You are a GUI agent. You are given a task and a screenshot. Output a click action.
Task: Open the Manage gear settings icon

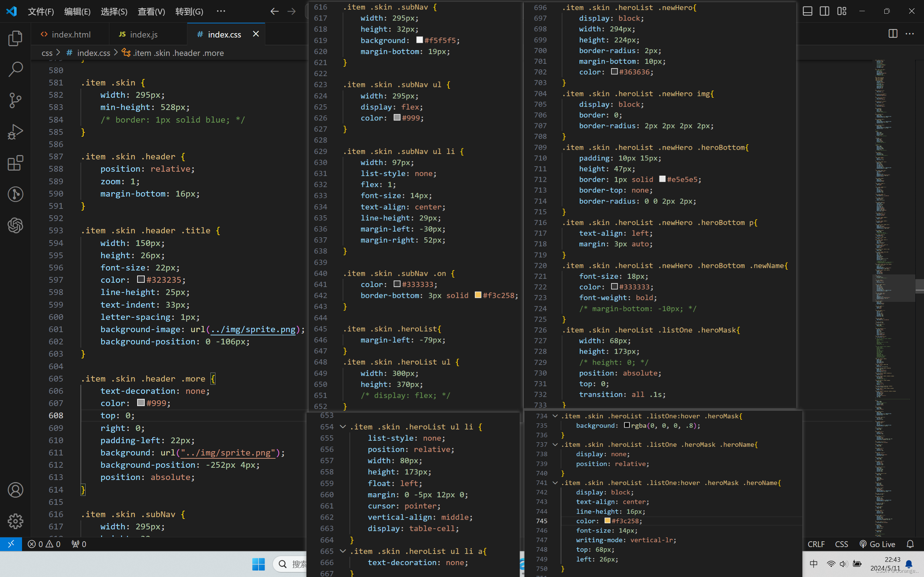(15, 521)
